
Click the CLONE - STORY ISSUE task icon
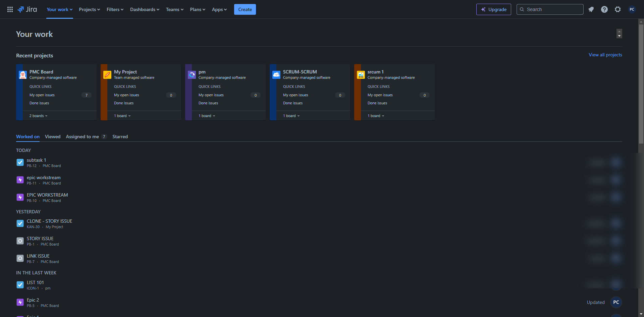coord(20,223)
